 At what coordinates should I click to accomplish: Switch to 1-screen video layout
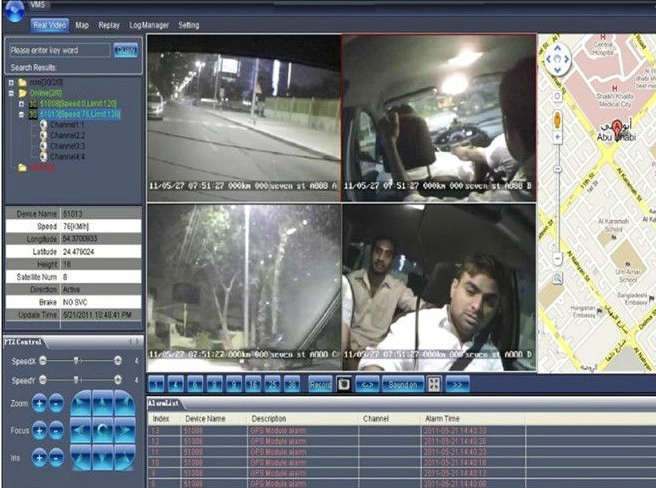(156, 384)
